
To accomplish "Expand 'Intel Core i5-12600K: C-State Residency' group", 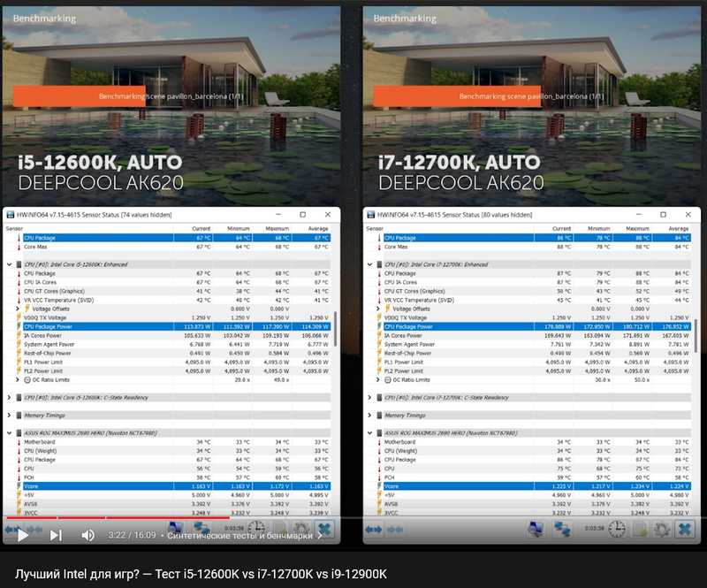I will click(x=10, y=398).
